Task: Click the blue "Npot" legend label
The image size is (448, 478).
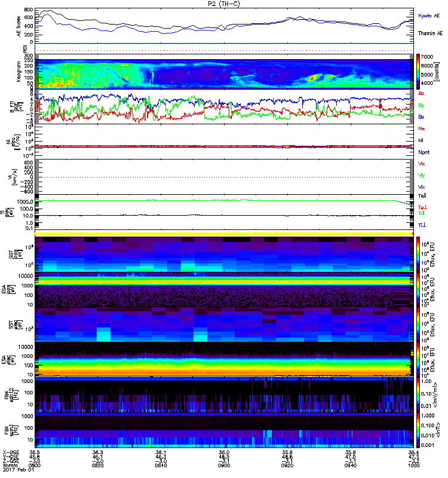Action: coord(424,152)
